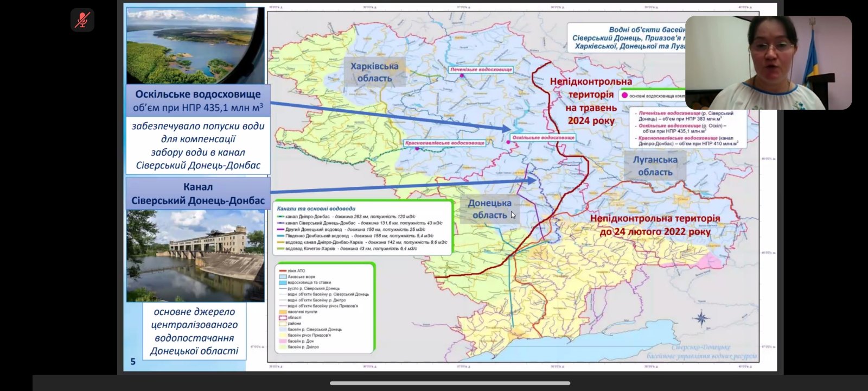Click 'об'єм при НПР 435,1 млн м³' line
The height and width of the screenshot is (391, 868).
coord(198,108)
